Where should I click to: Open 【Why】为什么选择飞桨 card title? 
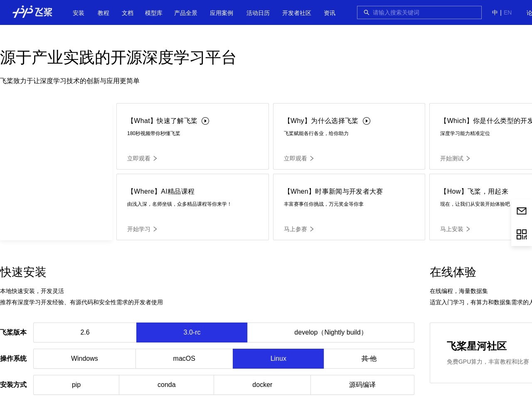point(321,121)
